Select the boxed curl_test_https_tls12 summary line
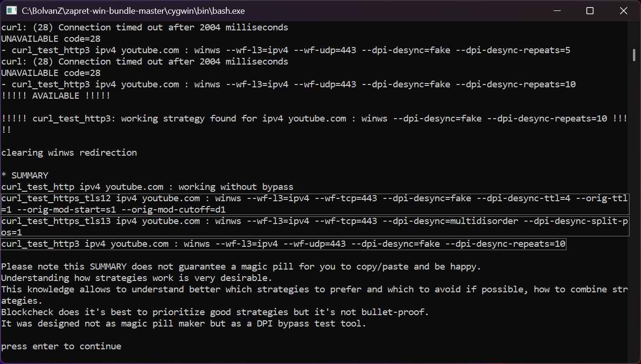The height and width of the screenshot is (364, 641). click(x=314, y=204)
